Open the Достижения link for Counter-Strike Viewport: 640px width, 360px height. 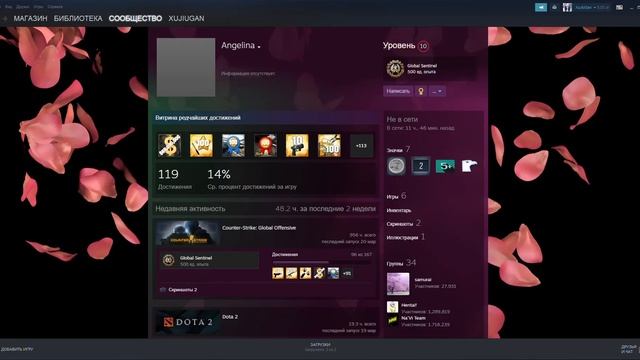point(285,254)
